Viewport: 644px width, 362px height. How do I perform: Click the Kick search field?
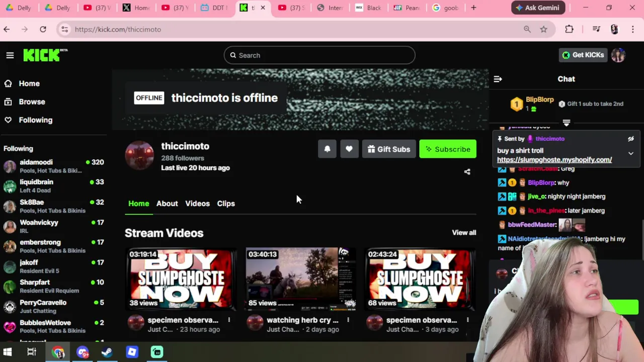tap(319, 55)
